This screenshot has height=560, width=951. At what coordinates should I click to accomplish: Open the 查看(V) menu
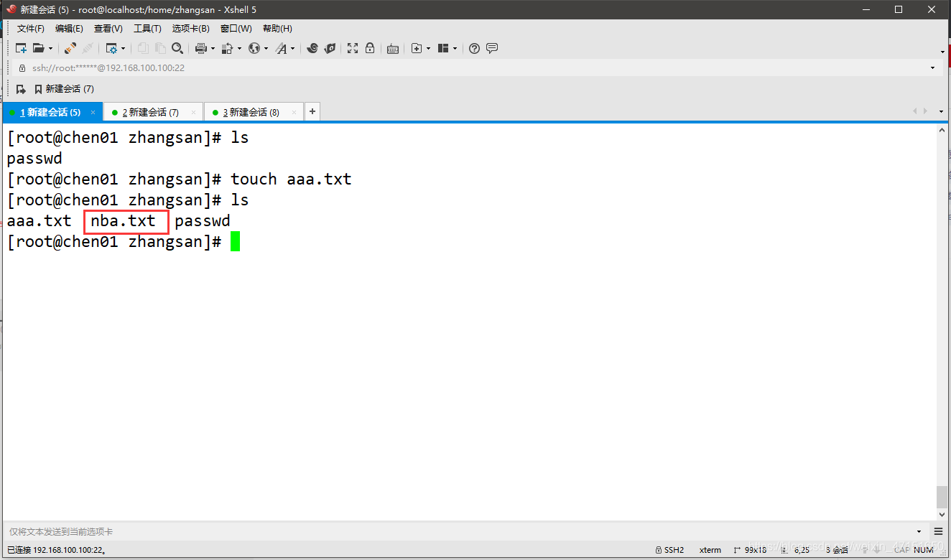click(108, 29)
